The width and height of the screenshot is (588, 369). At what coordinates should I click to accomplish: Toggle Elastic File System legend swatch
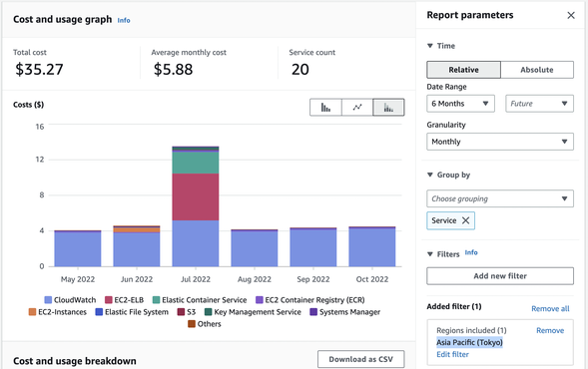[99, 312]
